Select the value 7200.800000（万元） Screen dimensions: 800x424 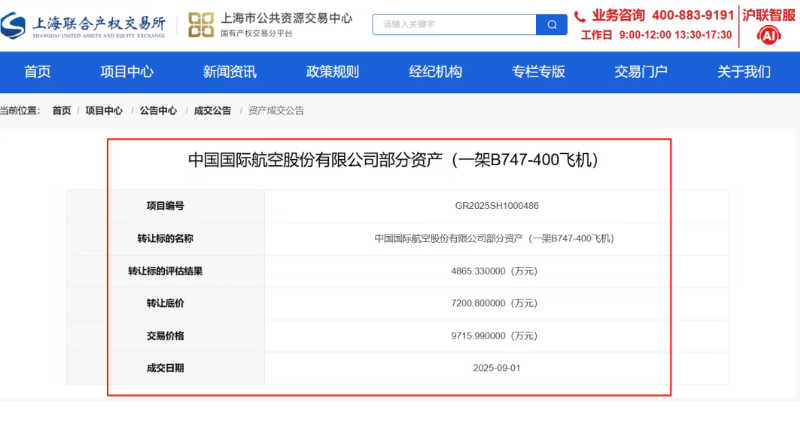(494, 303)
